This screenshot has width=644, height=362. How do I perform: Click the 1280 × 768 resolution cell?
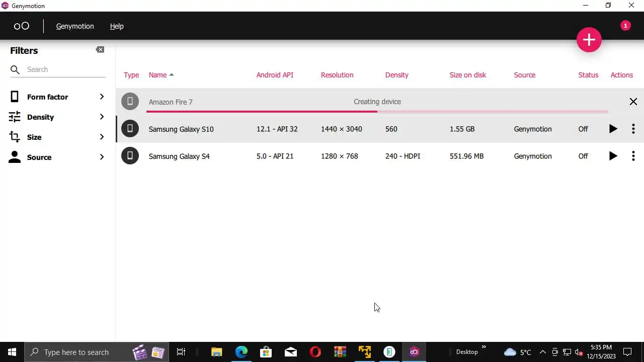click(339, 156)
